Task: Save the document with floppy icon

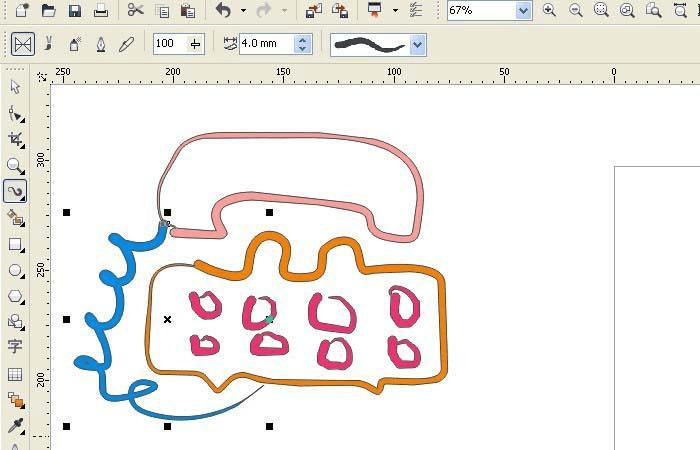Action: coord(75,10)
